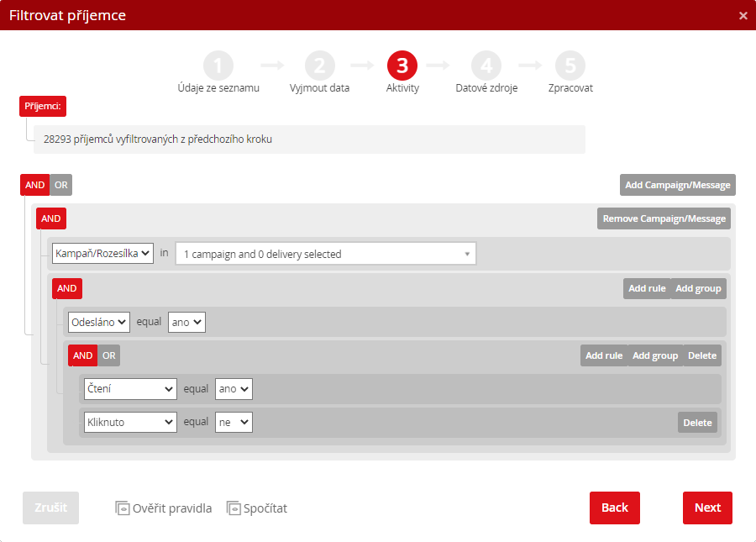
Task: Open Kampaň/Rozesílka dropdown
Action: [x=102, y=253]
